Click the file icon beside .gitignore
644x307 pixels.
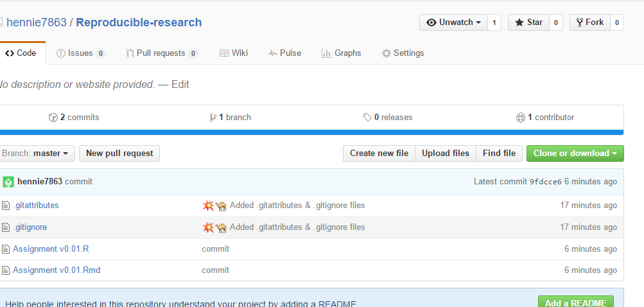(5, 227)
